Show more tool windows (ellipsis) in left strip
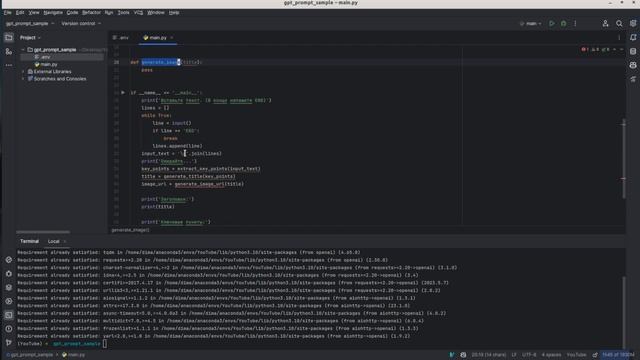This screenshot has width=640, height=360. point(9,65)
